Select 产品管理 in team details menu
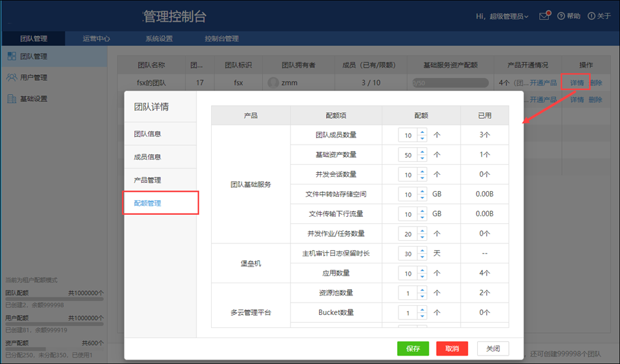This screenshot has height=364, width=620. coord(147,180)
